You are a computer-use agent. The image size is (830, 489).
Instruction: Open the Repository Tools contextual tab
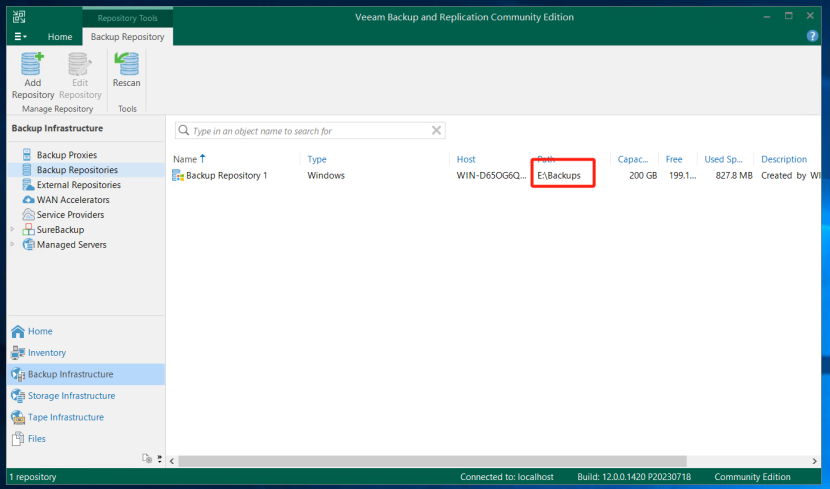pos(127,18)
